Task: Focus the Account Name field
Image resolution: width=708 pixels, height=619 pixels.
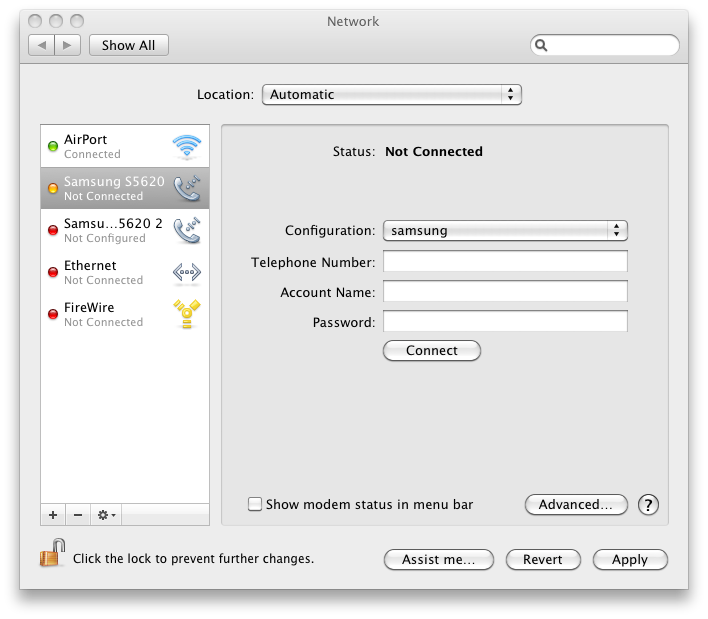Action: [505, 291]
